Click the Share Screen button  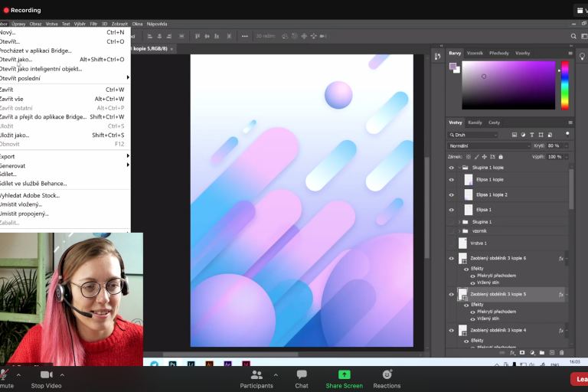[344, 379]
